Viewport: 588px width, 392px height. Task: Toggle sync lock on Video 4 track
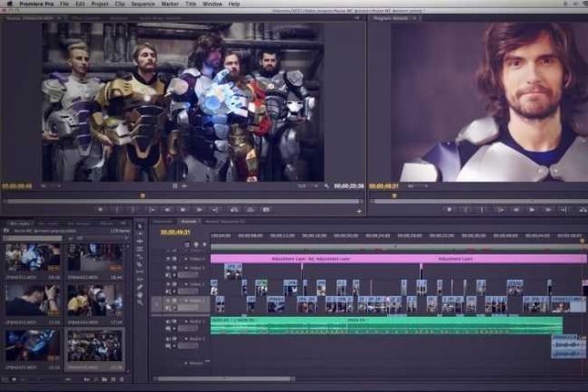(x=174, y=259)
